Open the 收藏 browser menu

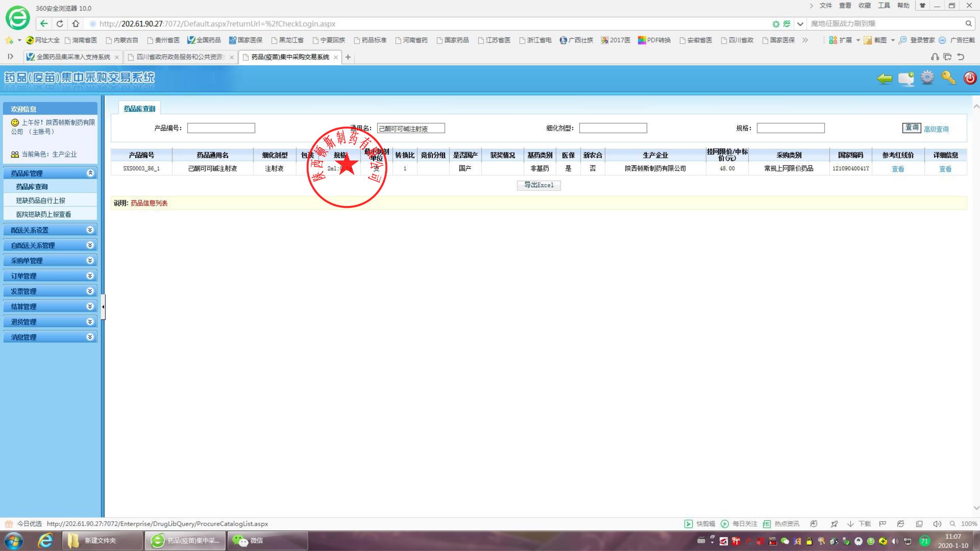[864, 6]
